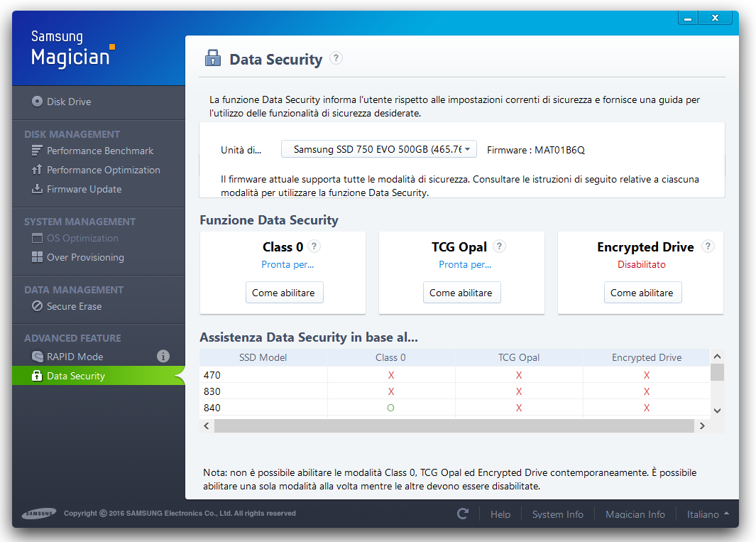This screenshot has width=756, height=542.
Task: Open System Info in footer
Action: [558, 514]
